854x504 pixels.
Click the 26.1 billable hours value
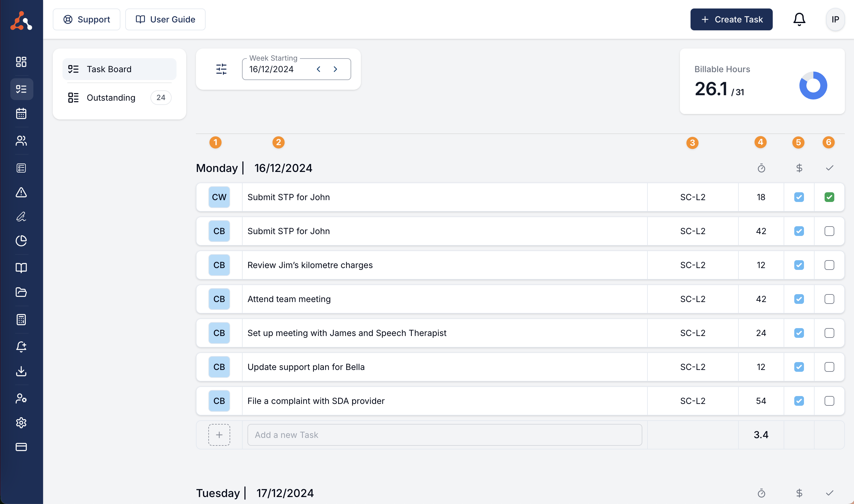tap(711, 89)
